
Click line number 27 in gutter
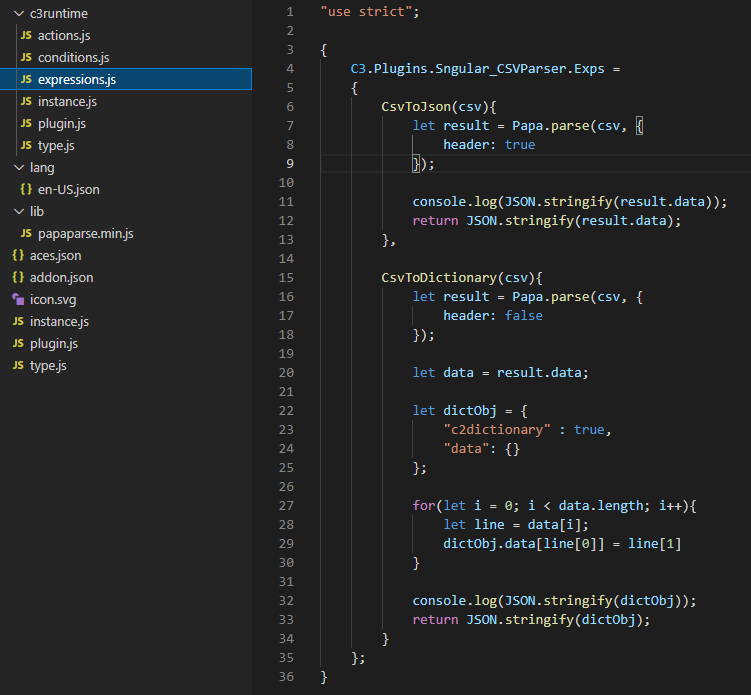(286, 506)
